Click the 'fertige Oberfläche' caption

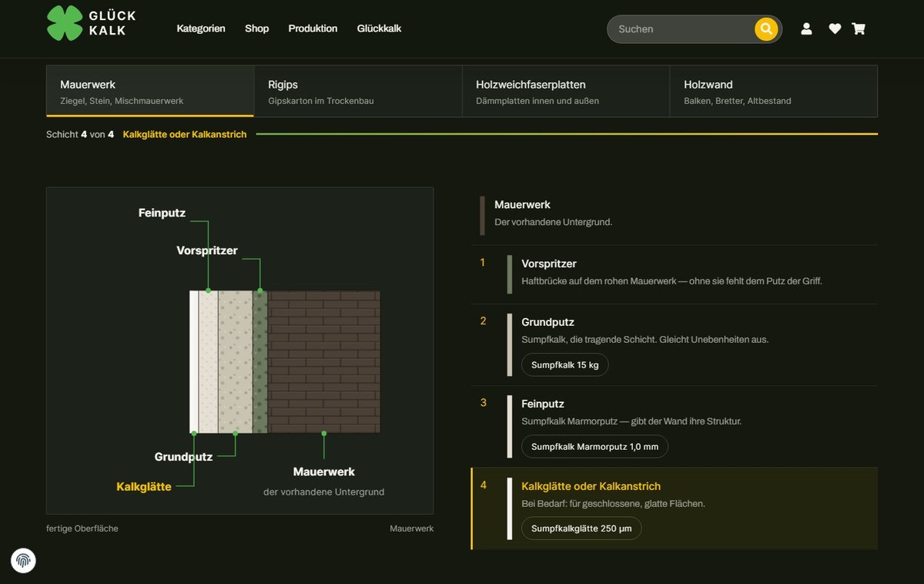(82, 529)
